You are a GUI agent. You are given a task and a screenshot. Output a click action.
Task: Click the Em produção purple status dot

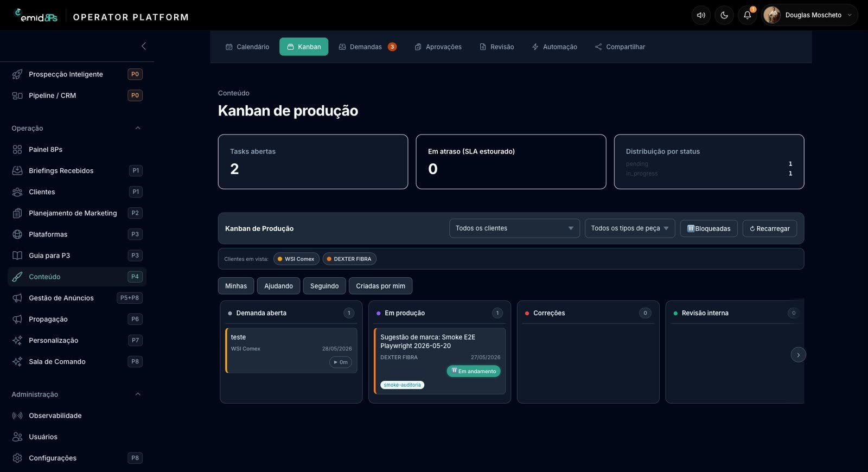click(x=379, y=313)
